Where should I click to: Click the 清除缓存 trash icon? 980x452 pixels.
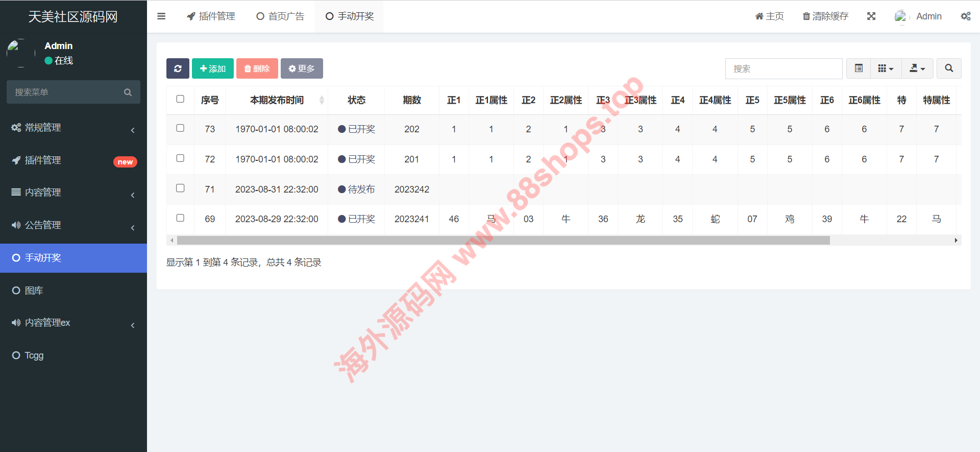(806, 16)
